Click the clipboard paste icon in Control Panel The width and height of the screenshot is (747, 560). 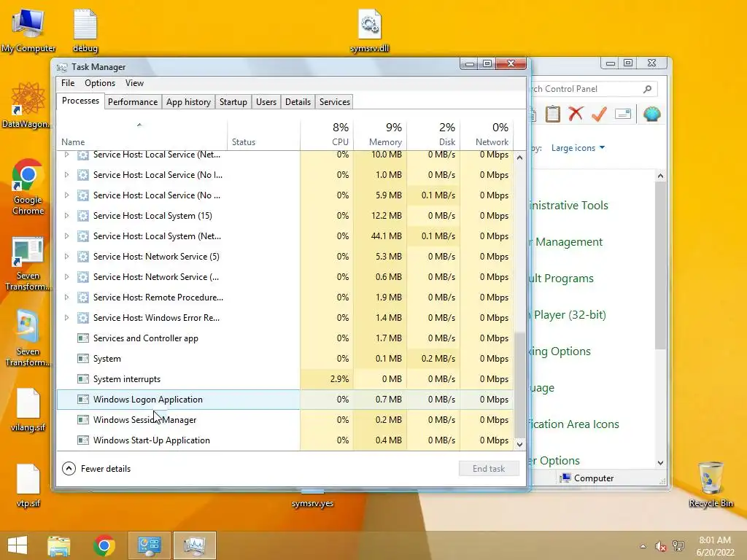coord(553,114)
